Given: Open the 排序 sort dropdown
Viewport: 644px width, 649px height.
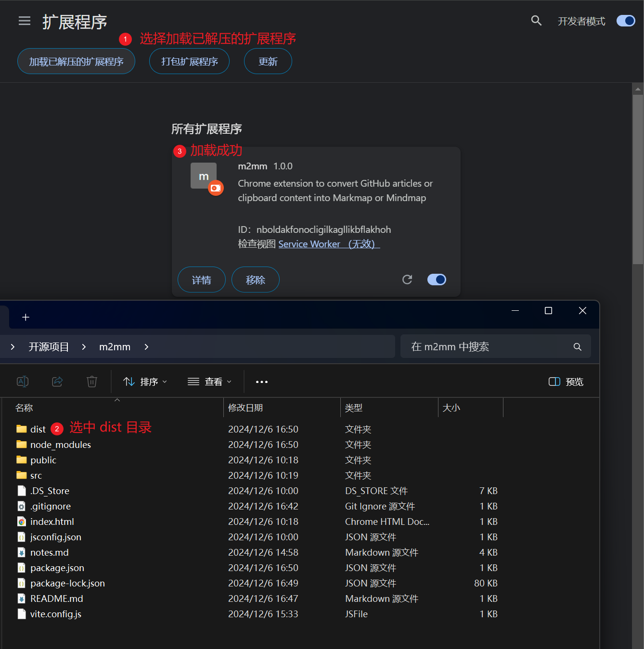Looking at the screenshot, I should click(x=145, y=382).
